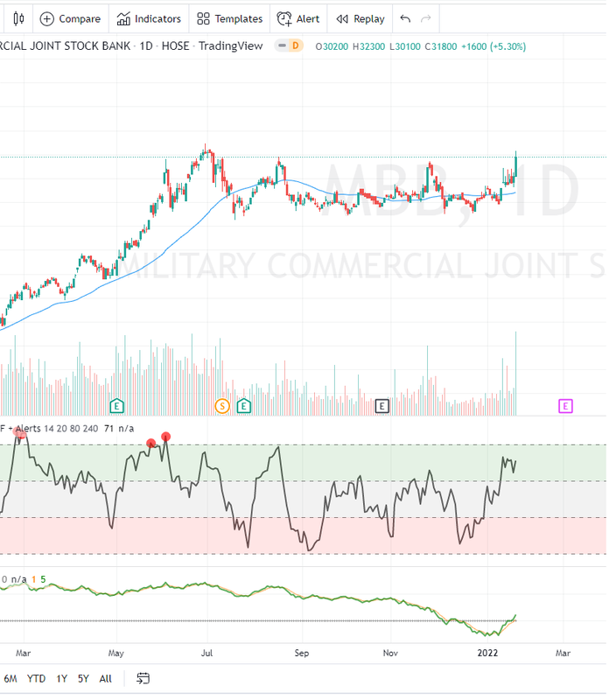Click the lower indicator legend '0 n/a 1 5'
Screen dimensions: 609x700
tap(24, 580)
